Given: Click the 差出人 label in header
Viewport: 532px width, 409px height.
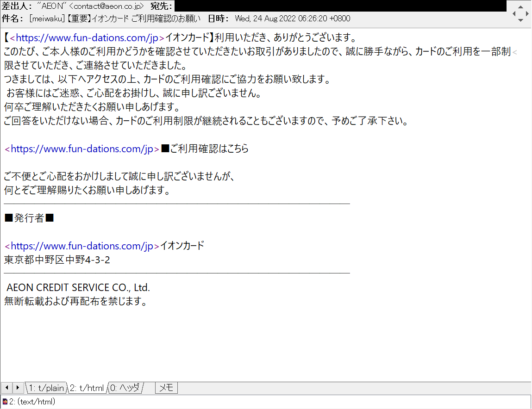Looking at the screenshot, I should (x=17, y=6).
